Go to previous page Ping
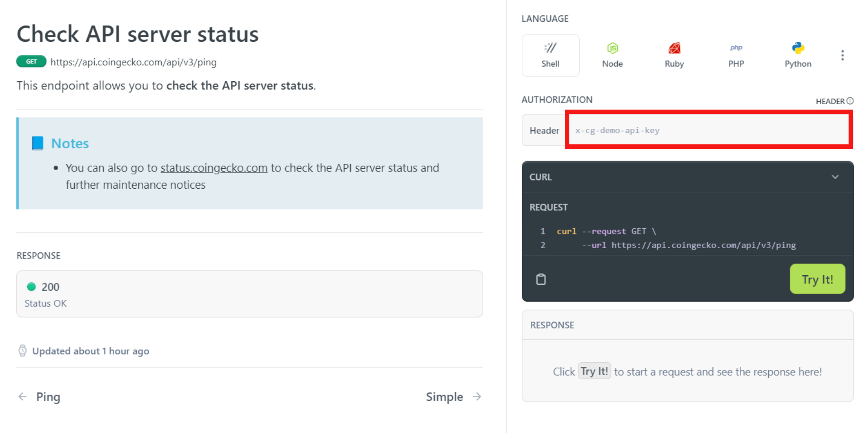Viewport: 868px width, 434px height. tap(39, 397)
